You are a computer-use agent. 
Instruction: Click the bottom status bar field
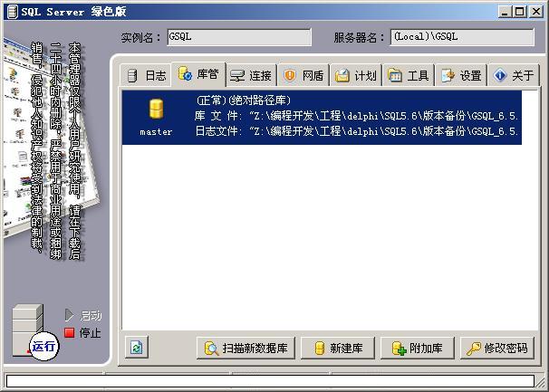tap(270, 381)
